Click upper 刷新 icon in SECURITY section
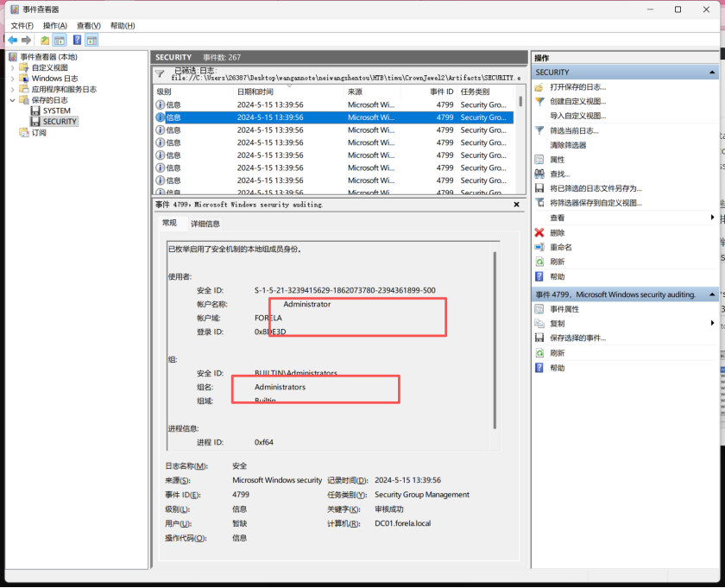Screen dimensions: 725x588 pos(539,262)
